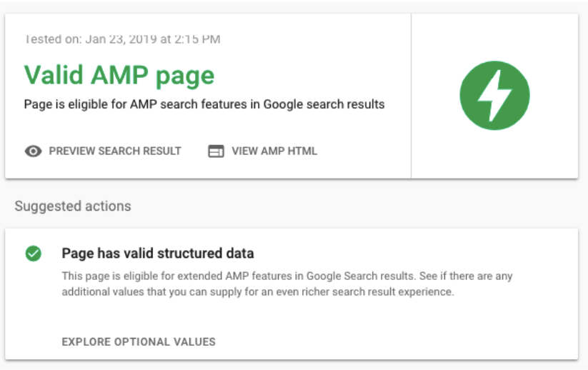Click the eye icon for search preview
The height and width of the screenshot is (370, 588).
[34, 151]
